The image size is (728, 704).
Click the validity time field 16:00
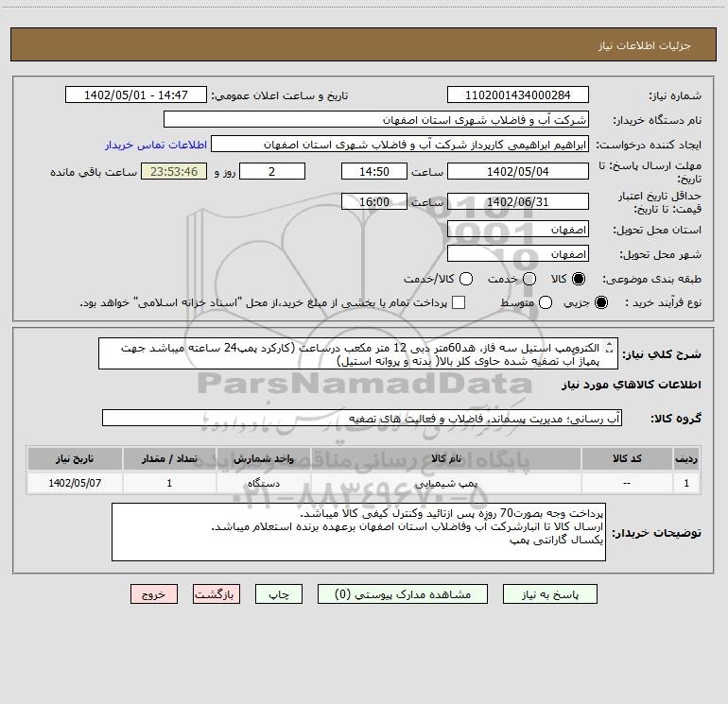[x=374, y=201]
